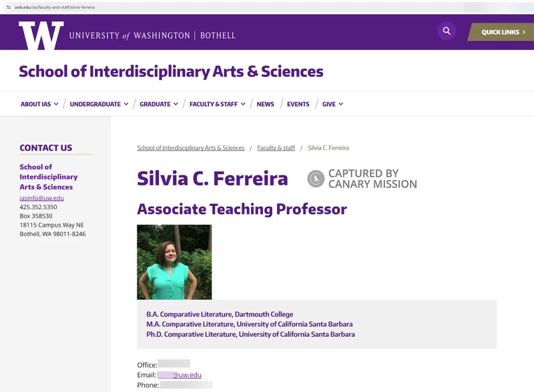Viewport: 534px width, 392px height.
Task: Expand the Undergraduate menu
Action: coord(99,104)
